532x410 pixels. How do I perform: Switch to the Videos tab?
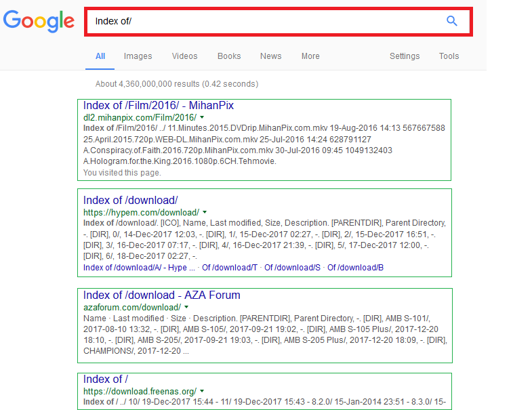[x=184, y=56]
